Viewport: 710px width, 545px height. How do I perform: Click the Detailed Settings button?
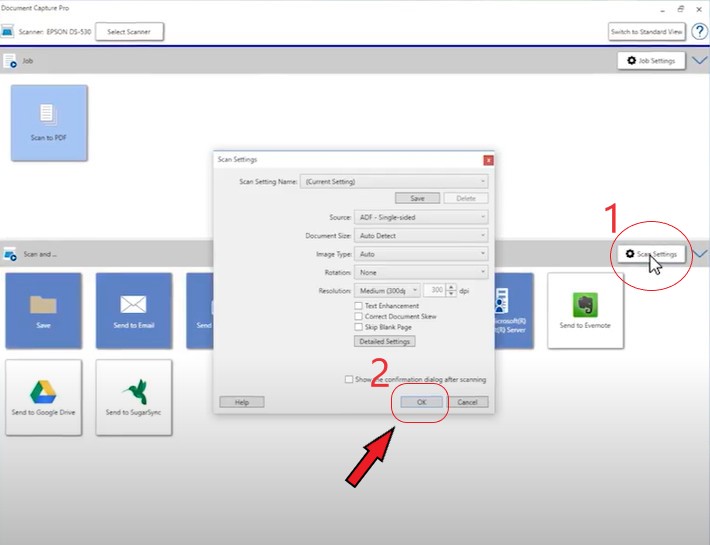tap(385, 341)
